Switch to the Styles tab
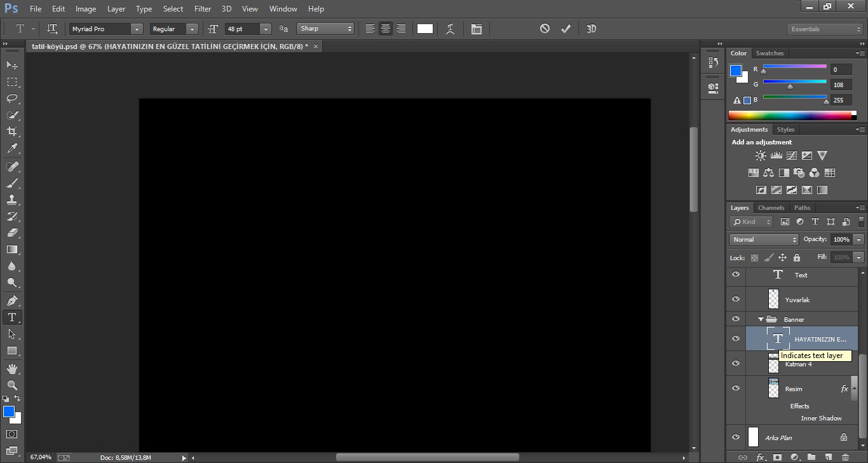 pos(785,129)
